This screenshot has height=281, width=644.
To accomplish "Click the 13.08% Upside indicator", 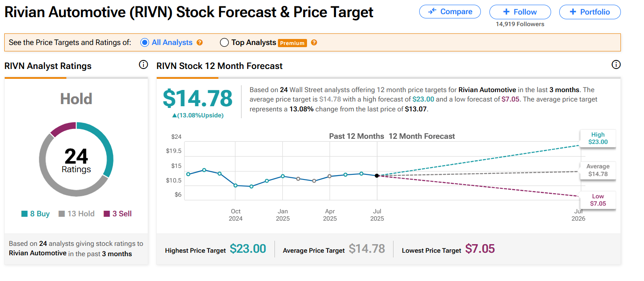I will (x=197, y=115).
